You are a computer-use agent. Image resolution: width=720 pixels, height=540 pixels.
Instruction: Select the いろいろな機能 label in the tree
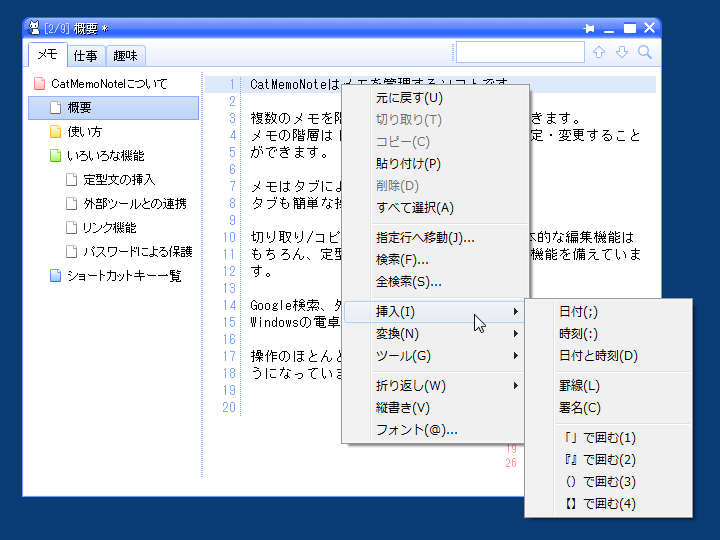pyautogui.click(x=106, y=156)
